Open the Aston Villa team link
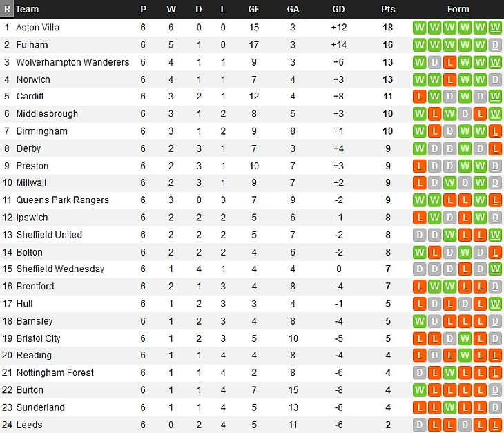This screenshot has height=433, width=504. (x=37, y=28)
